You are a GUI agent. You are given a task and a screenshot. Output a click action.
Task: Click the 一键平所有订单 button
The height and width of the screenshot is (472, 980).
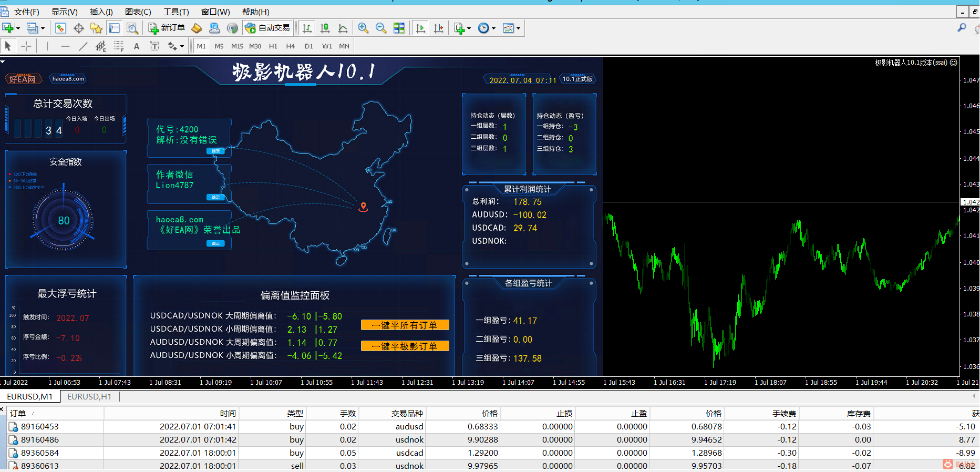click(405, 325)
